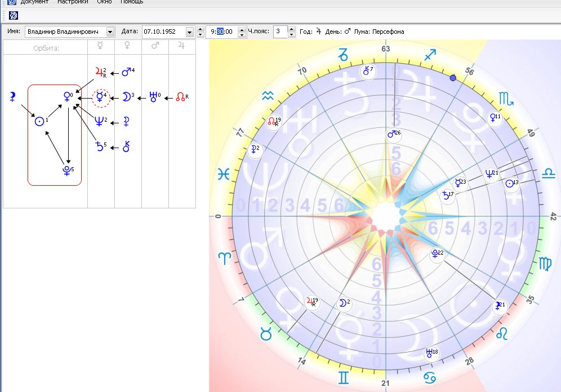The width and height of the screenshot is (561, 392).
Task: Click the Capricorn zodiac sign on the wheel
Action: point(343,55)
